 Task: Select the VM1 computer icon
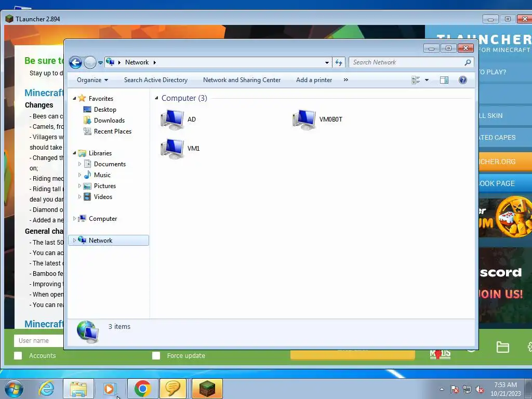point(172,149)
